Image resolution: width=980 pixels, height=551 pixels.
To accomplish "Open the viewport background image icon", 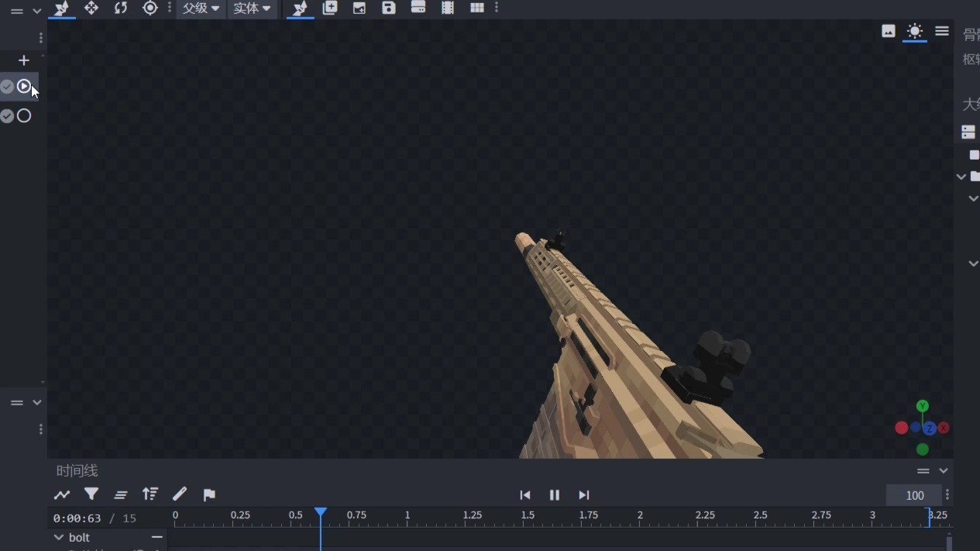I will point(889,31).
